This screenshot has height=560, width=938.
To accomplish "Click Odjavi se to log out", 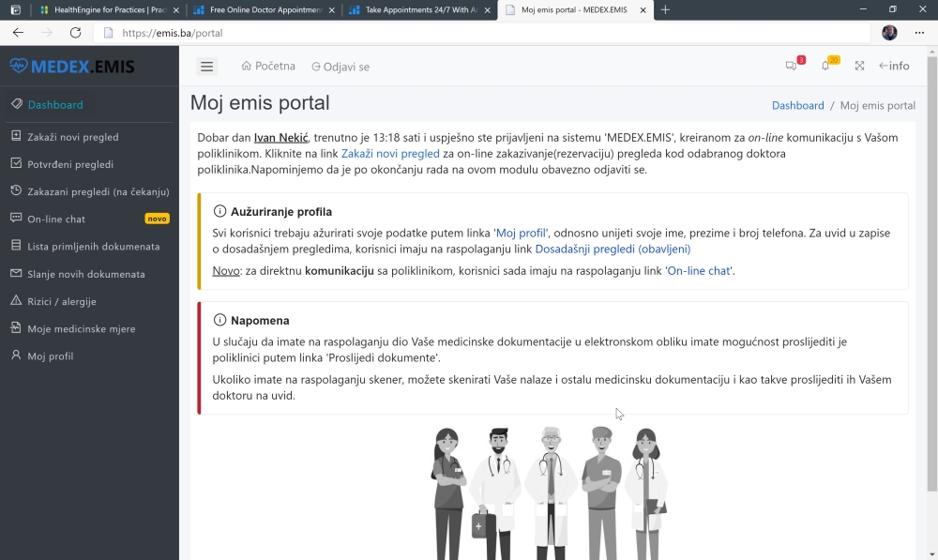I will pyautogui.click(x=340, y=67).
